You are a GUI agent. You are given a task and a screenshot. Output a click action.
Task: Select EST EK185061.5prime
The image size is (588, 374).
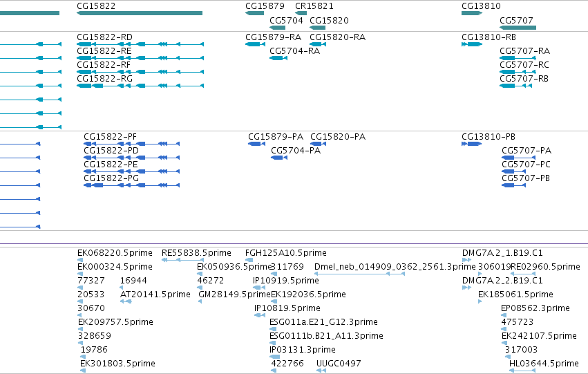pos(480,301)
